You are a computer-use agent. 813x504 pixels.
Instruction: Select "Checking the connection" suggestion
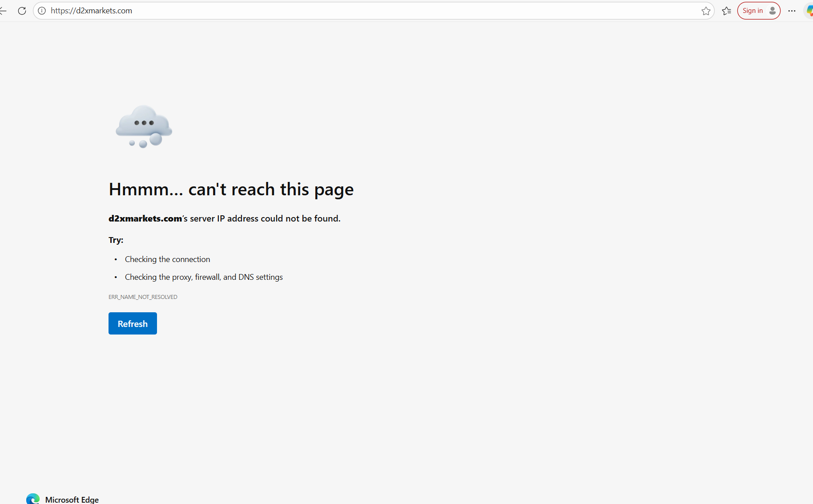(167, 259)
